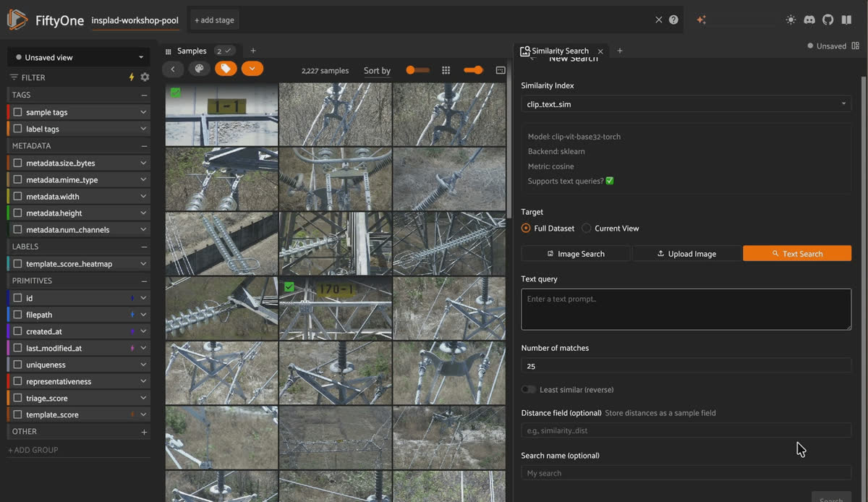Click the back arrow in the samples toolbar
The height and width of the screenshot is (502, 868).
[x=173, y=69]
